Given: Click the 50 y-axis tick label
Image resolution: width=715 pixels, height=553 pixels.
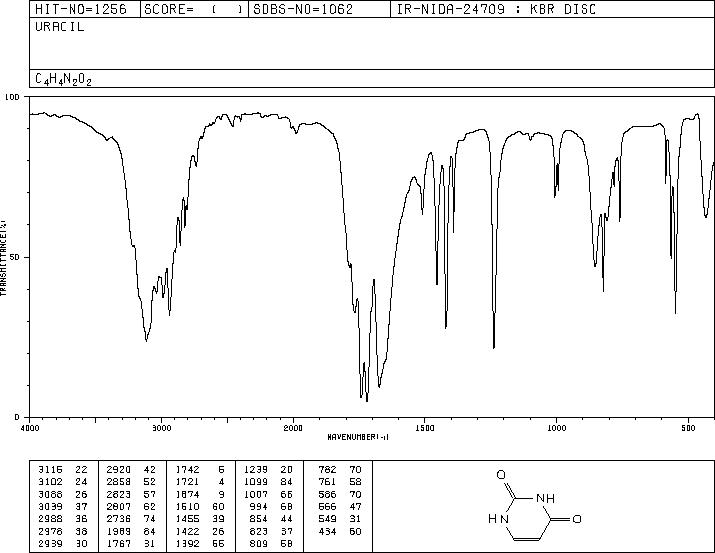Looking at the screenshot, I should click(16, 258).
